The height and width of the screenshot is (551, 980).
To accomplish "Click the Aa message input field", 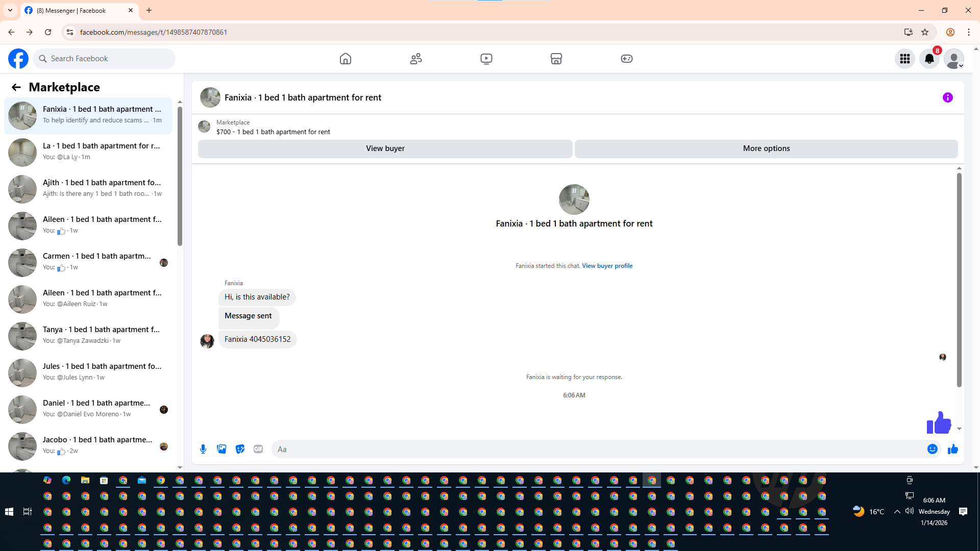I will 597,449.
